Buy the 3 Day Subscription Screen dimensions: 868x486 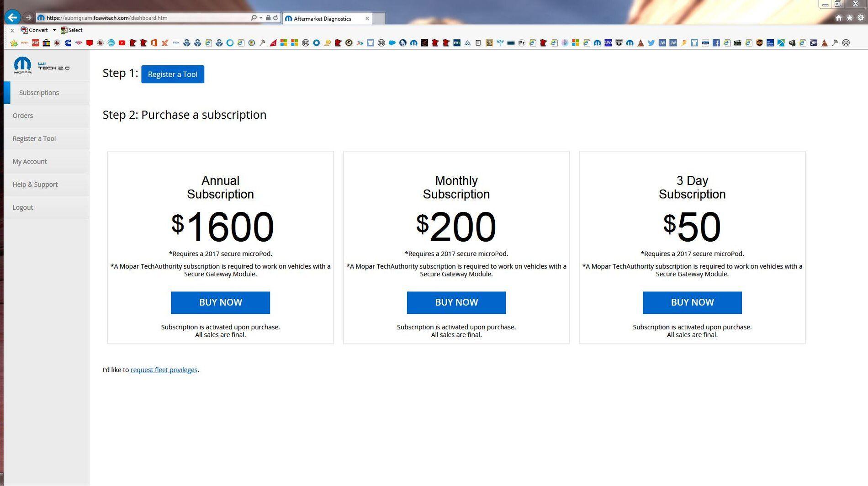click(692, 302)
